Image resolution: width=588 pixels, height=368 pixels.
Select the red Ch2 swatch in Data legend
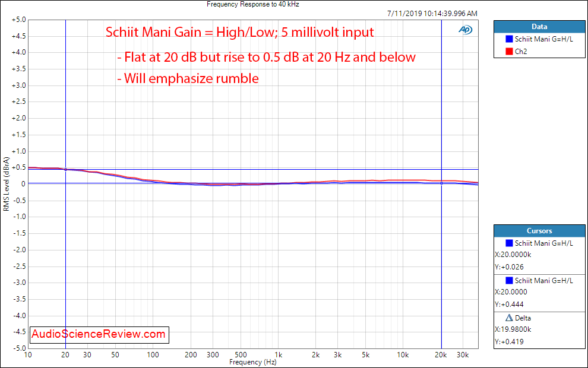[x=509, y=51]
